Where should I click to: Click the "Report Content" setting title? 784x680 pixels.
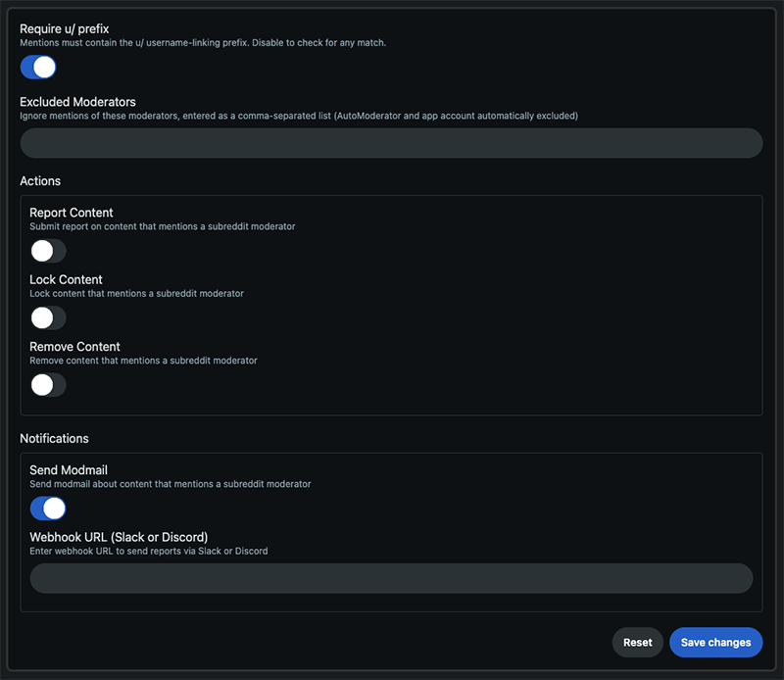click(72, 213)
